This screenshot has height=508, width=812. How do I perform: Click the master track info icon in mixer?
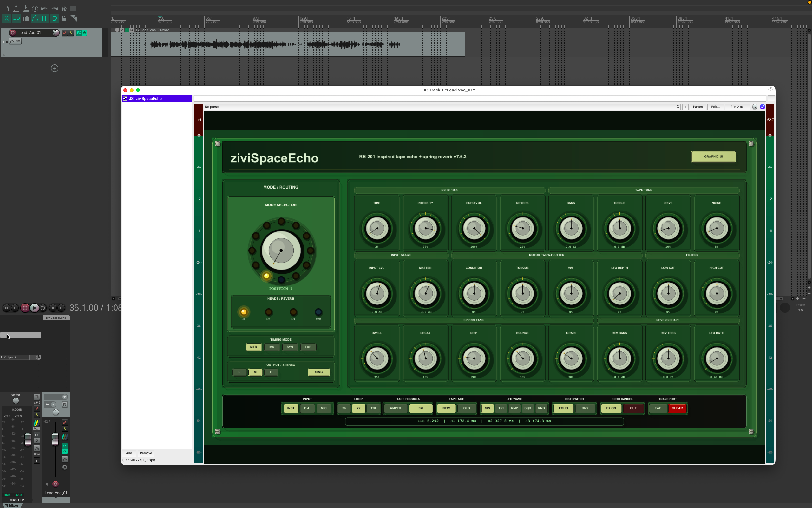click(36, 461)
